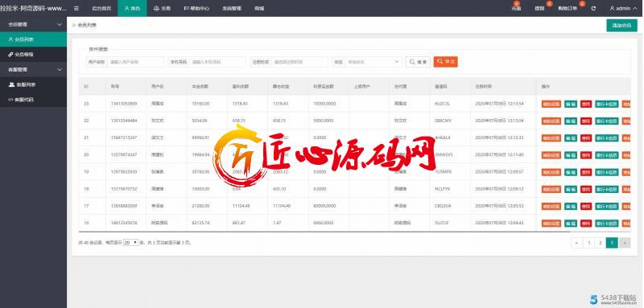
Task: Open the link-icon item below 会员列表
Action: pyautogui.click(x=33, y=54)
